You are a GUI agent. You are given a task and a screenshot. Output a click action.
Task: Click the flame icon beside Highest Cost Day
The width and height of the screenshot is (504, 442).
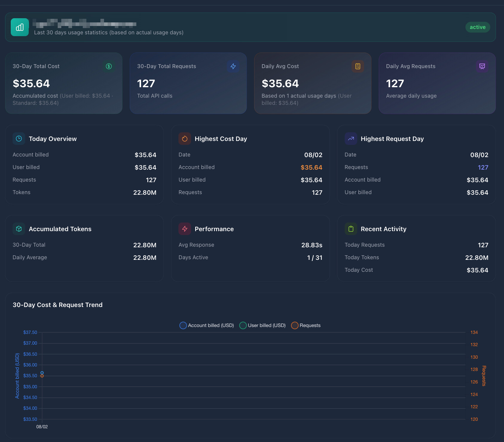[x=185, y=139]
